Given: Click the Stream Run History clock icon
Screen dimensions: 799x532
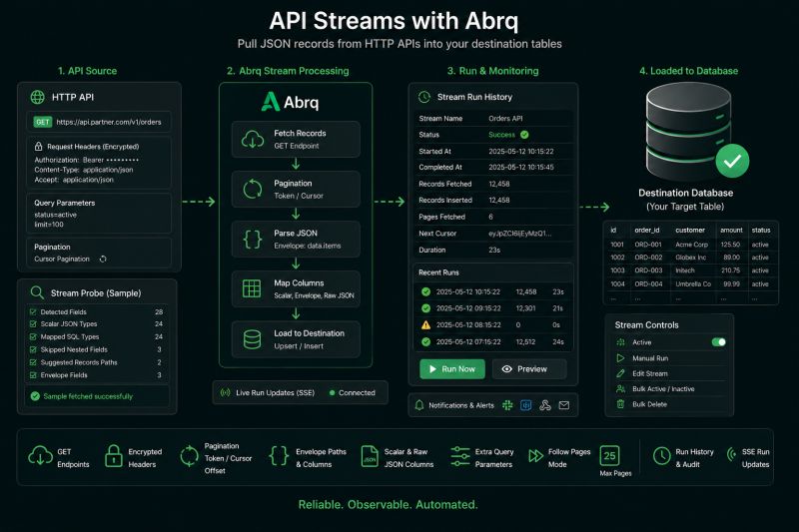Looking at the screenshot, I should tap(423, 97).
